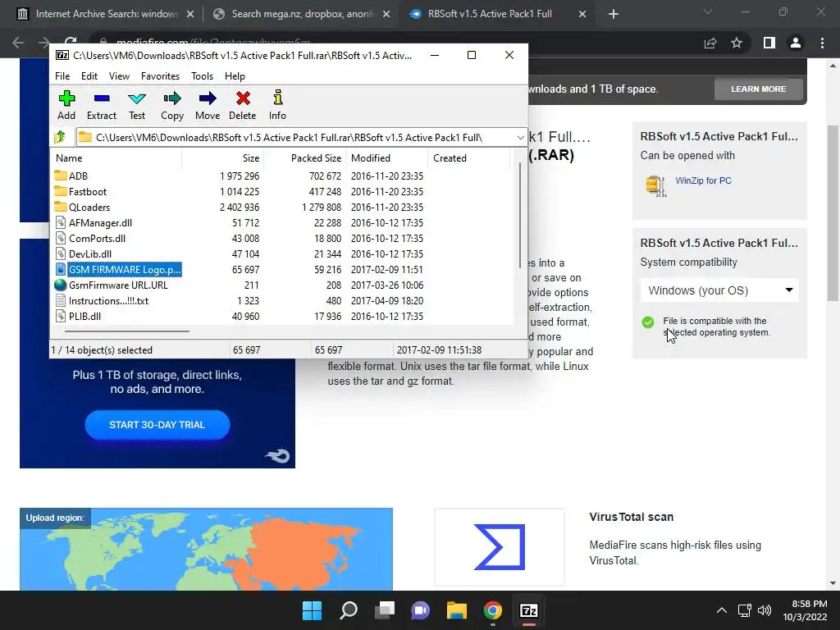Open the WinZip for PC link
The width and height of the screenshot is (840, 630).
703,180
